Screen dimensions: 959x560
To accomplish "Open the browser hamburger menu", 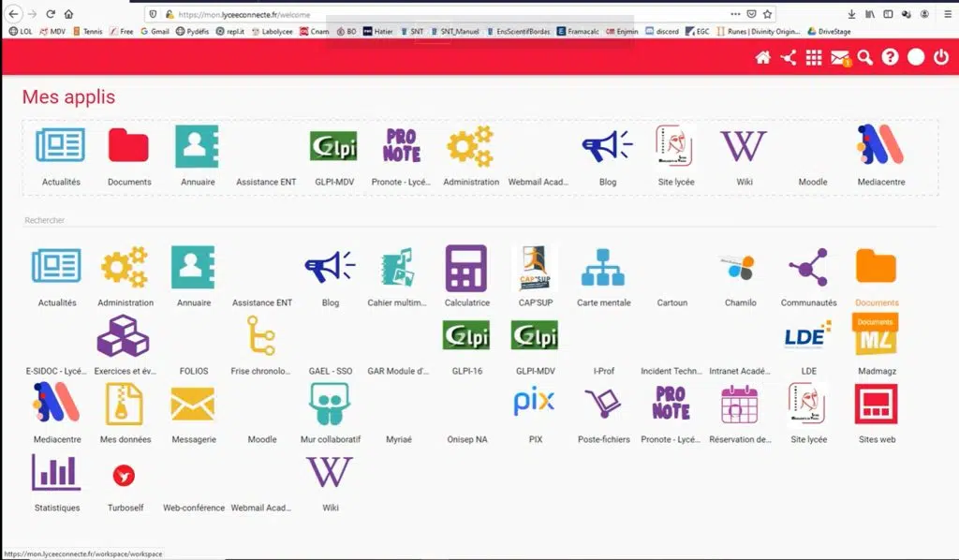I will (x=947, y=13).
